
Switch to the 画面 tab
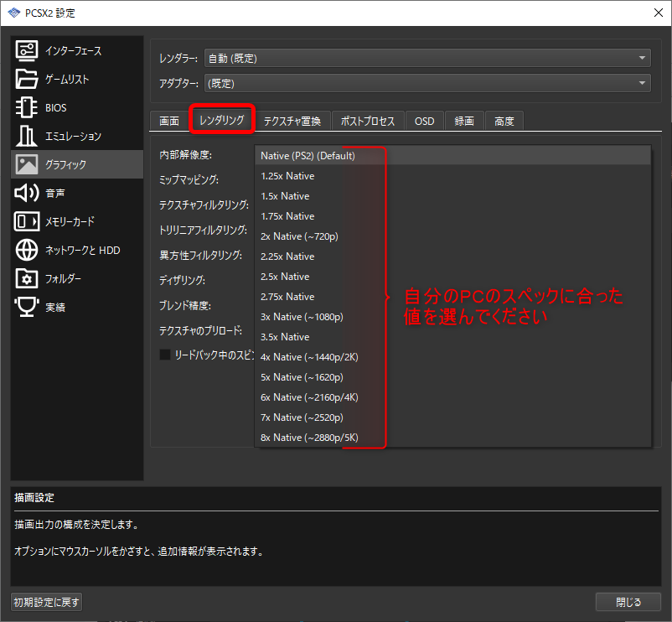(169, 122)
